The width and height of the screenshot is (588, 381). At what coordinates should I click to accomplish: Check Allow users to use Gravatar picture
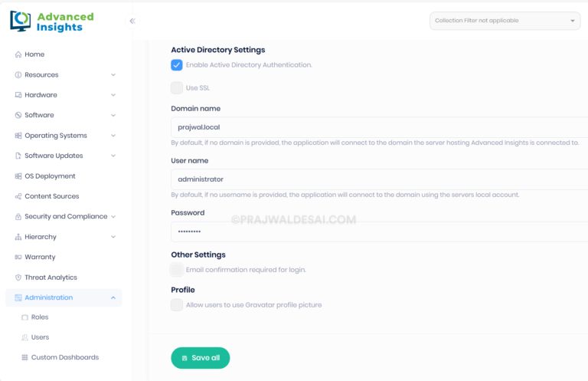pos(177,305)
